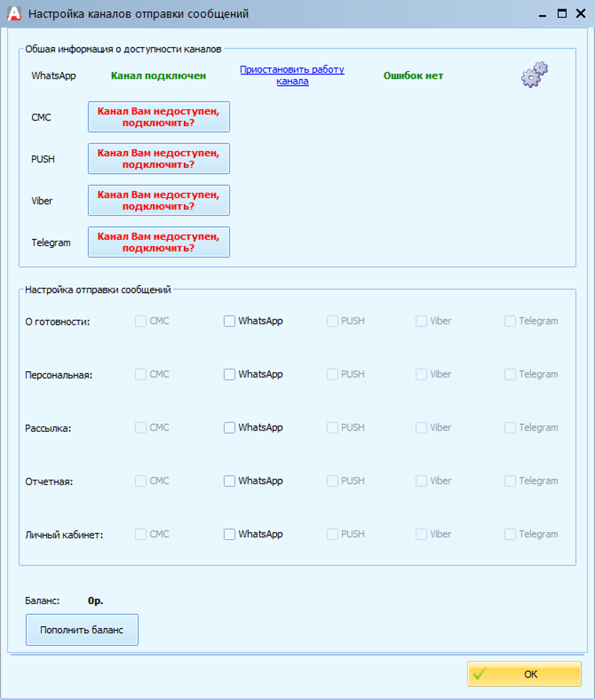The width and height of the screenshot is (595, 700).
Task: Click the 'Персональная:' row label
Action: tap(59, 375)
